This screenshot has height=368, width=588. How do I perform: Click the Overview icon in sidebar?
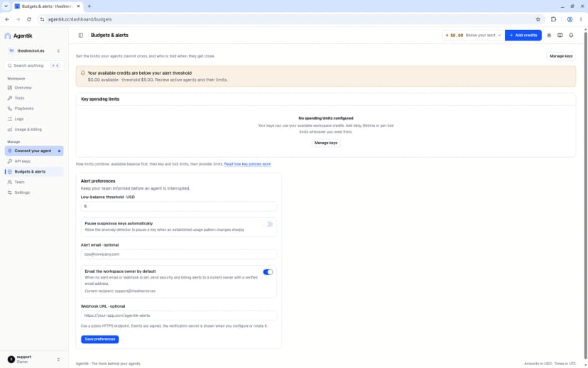(10, 87)
